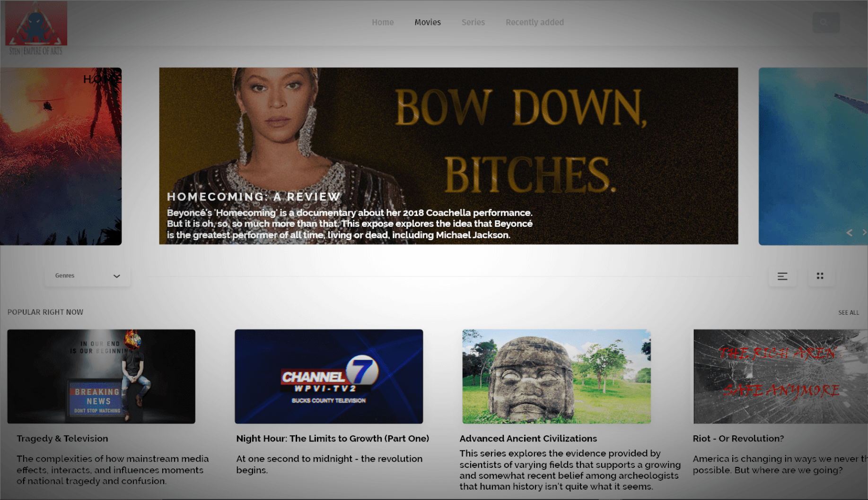
Task: Open Tragedy & Television title link
Action: pos(62,439)
